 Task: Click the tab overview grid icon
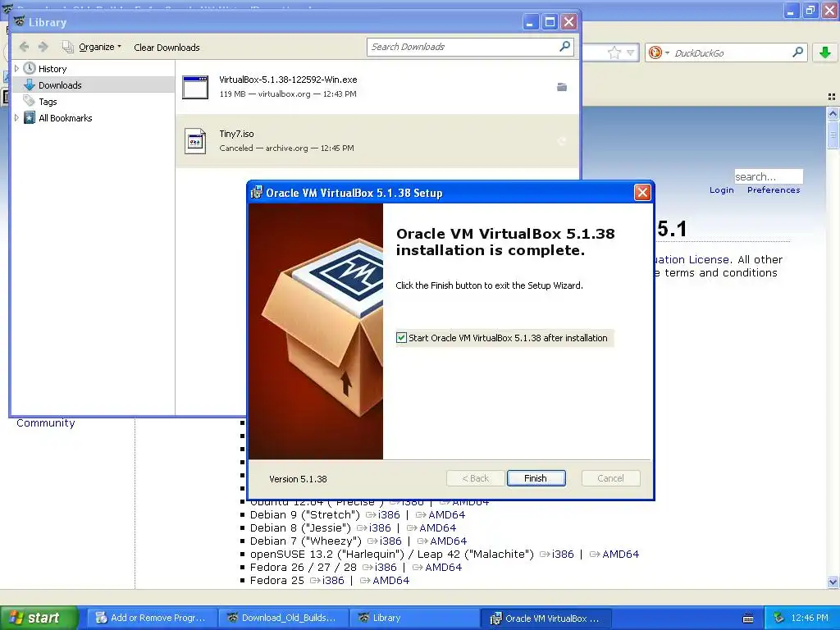pyautogui.click(x=832, y=97)
